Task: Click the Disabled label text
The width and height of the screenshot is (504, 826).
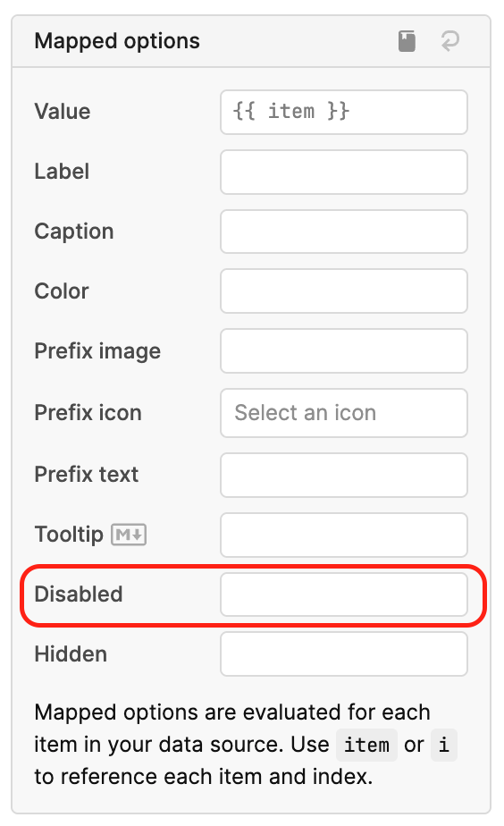Action: tap(79, 594)
